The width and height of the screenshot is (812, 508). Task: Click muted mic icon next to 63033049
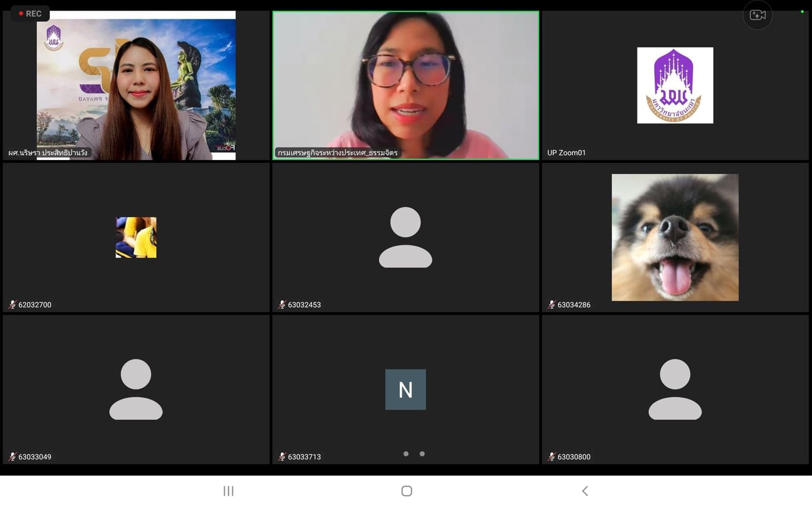(x=12, y=457)
